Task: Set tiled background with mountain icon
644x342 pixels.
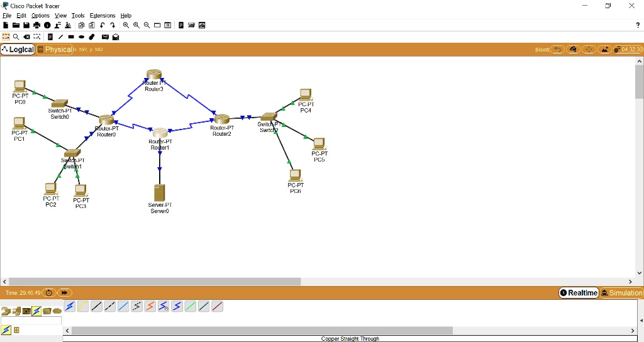Action: click(604, 49)
